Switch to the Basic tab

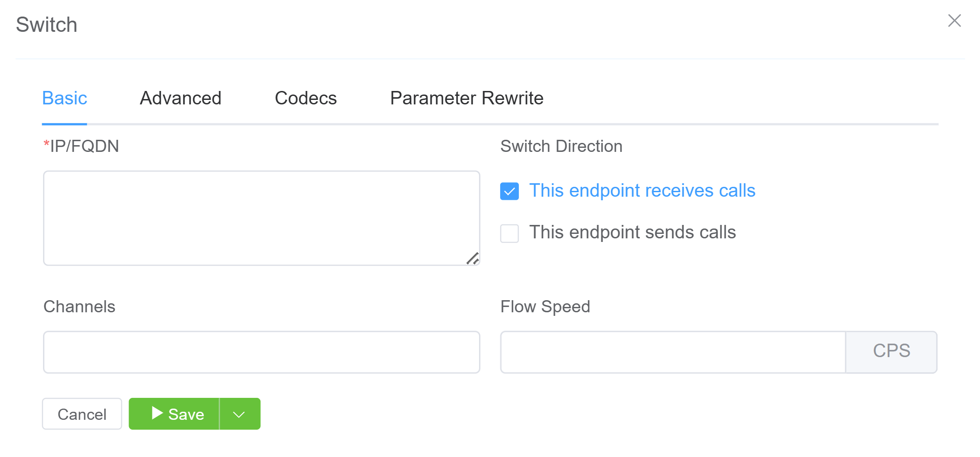(x=65, y=98)
